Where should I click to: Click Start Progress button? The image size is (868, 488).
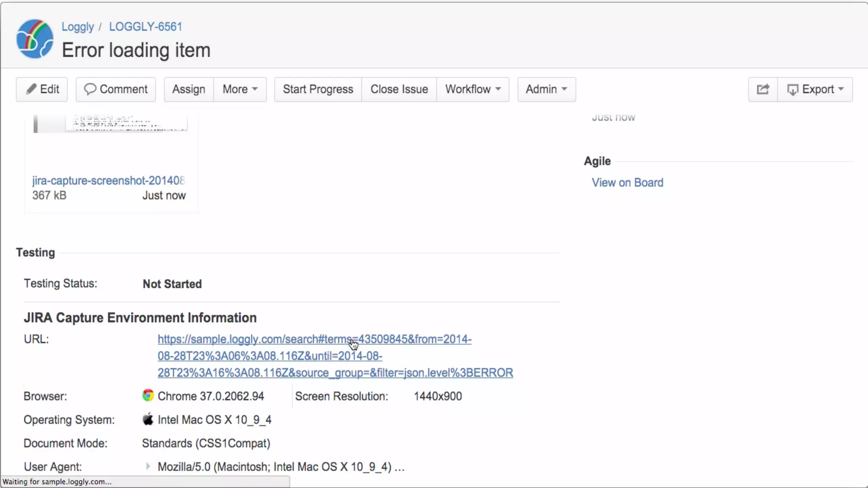pos(318,89)
